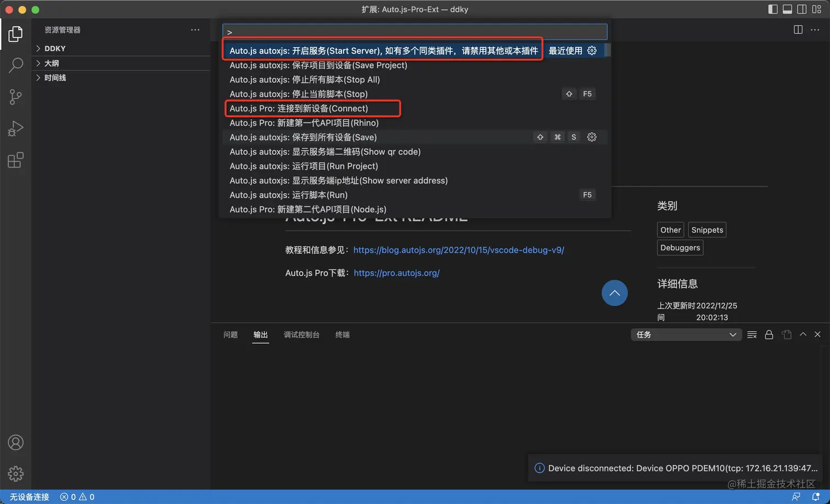Open the Search view in activity bar
This screenshot has width=830, height=504.
click(15, 65)
